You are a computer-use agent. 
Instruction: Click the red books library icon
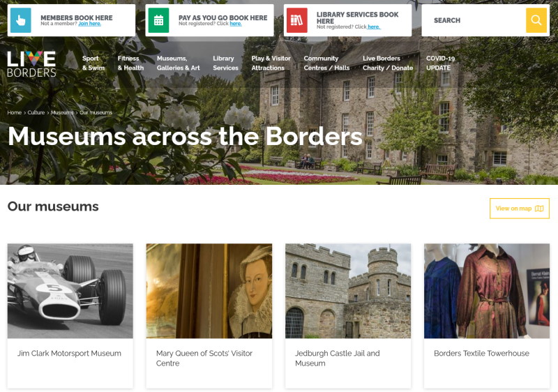[x=297, y=20]
